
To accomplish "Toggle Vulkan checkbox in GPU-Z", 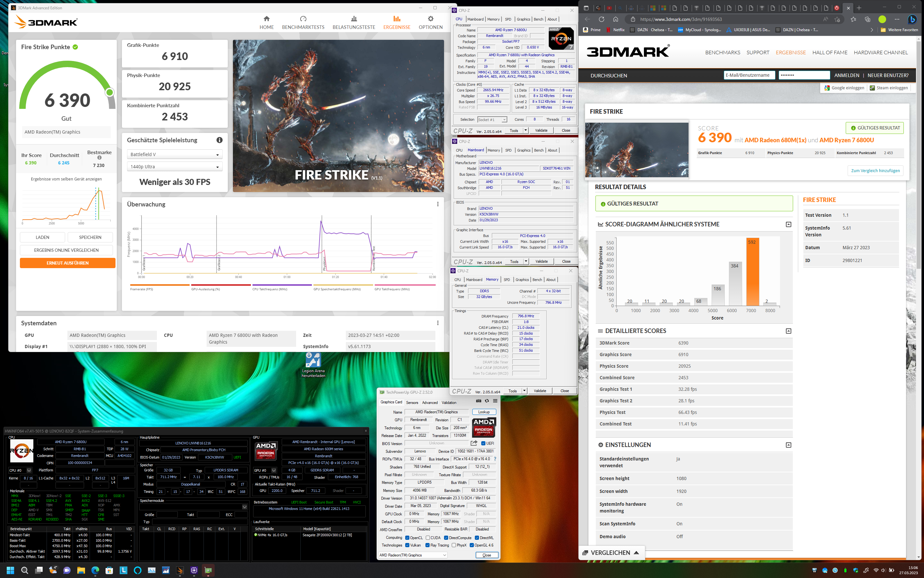I will point(407,545).
